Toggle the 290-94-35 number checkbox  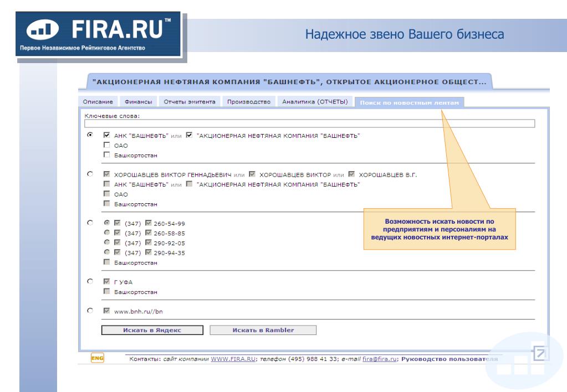(148, 252)
